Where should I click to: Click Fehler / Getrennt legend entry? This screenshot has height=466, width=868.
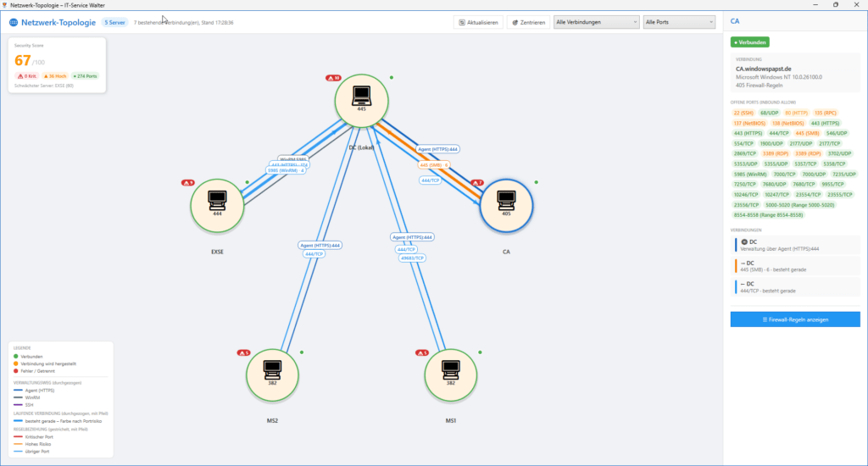(34, 371)
